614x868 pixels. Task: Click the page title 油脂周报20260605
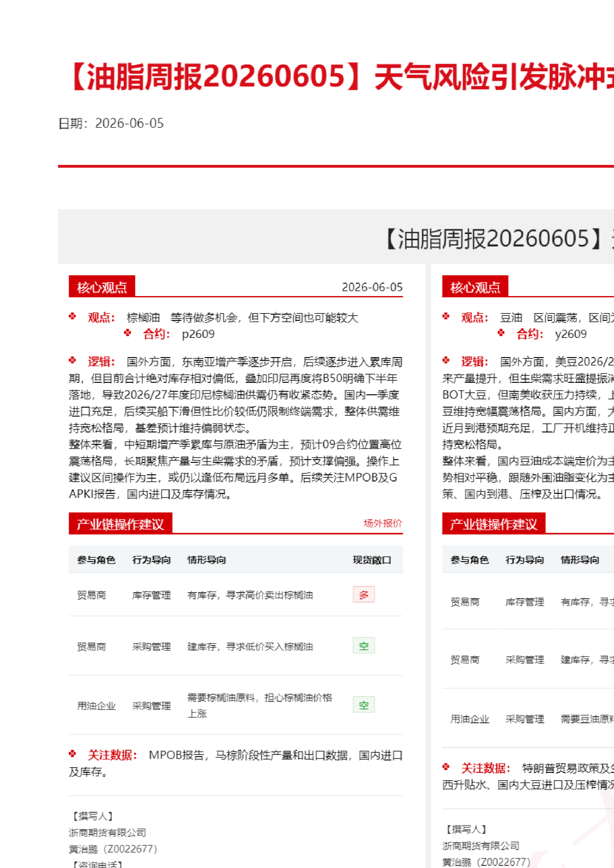(340, 76)
